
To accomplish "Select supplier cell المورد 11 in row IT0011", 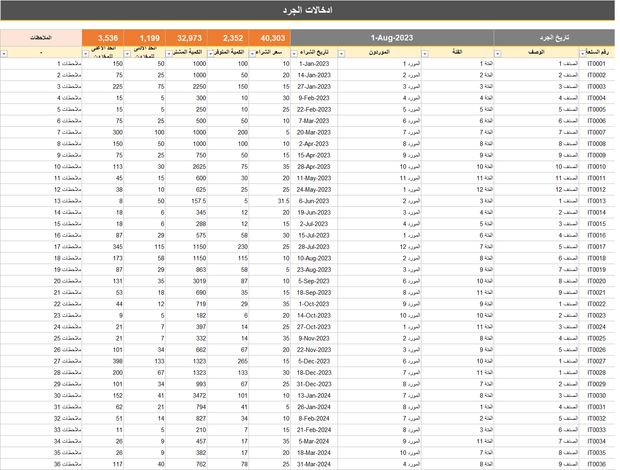I will 379,178.
